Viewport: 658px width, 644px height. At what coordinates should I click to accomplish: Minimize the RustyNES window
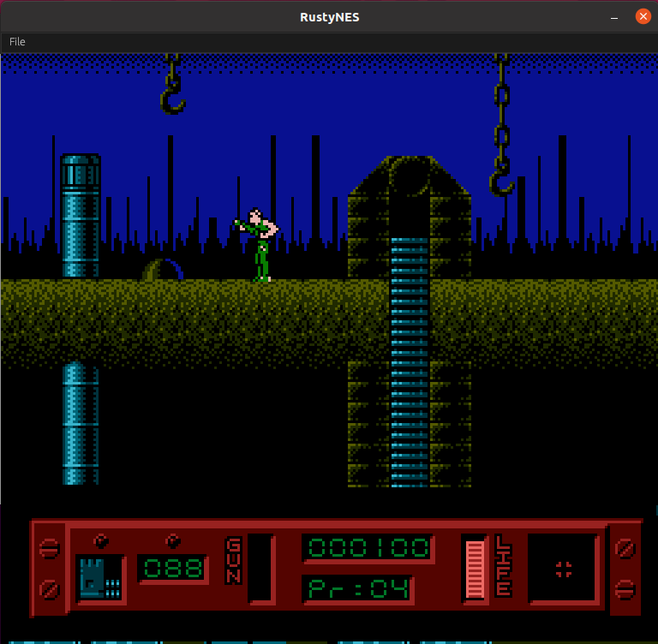pos(614,18)
